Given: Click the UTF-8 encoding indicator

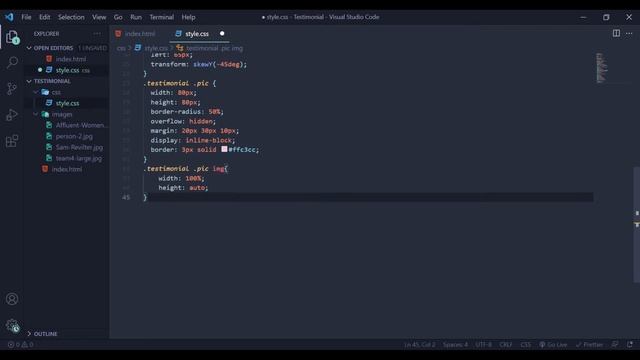Looking at the screenshot, I should tap(484, 344).
